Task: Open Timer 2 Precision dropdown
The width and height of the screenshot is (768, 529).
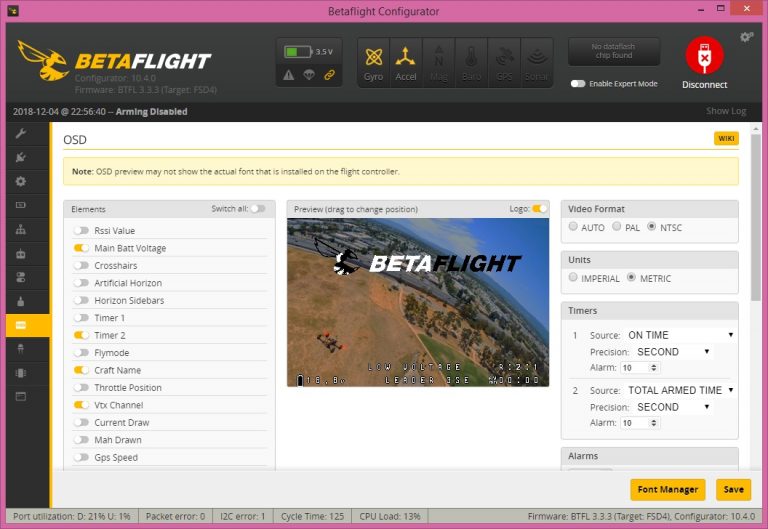Action: pyautogui.click(x=673, y=407)
